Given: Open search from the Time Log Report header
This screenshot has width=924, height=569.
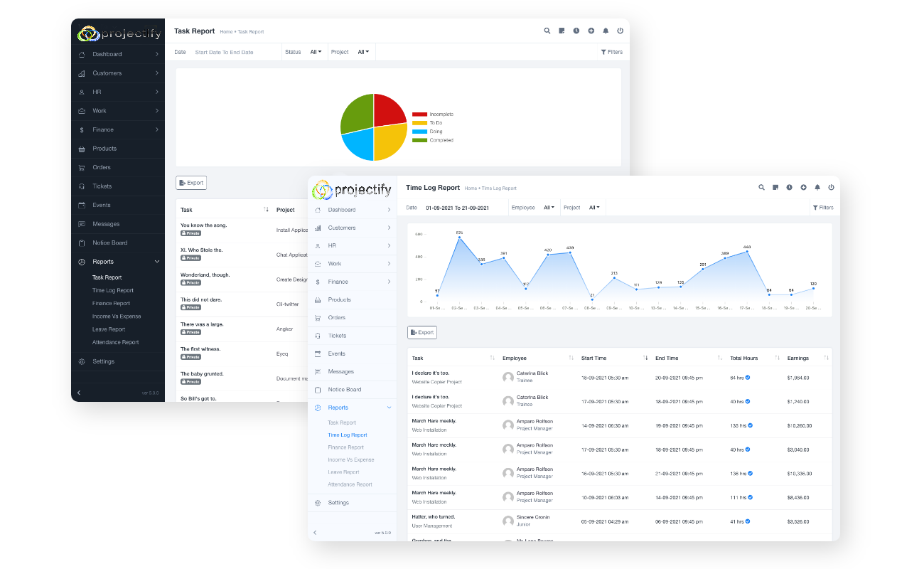Looking at the screenshot, I should click(x=761, y=187).
